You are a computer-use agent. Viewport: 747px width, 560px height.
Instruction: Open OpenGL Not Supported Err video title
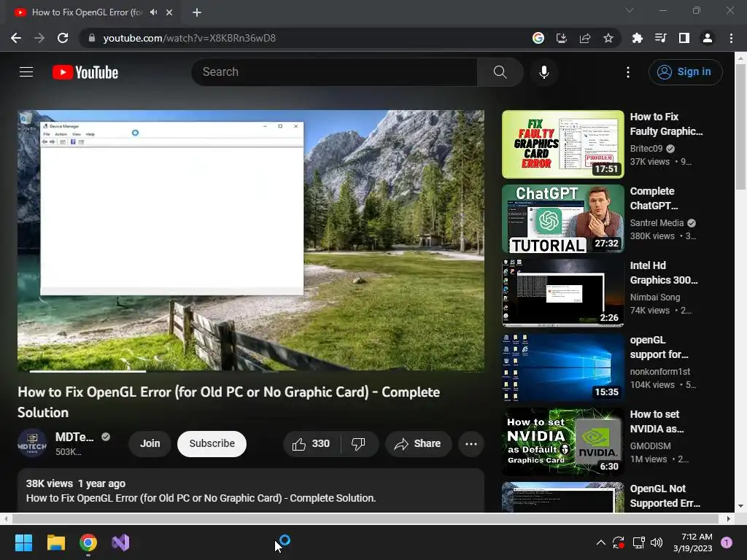[x=665, y=496]
